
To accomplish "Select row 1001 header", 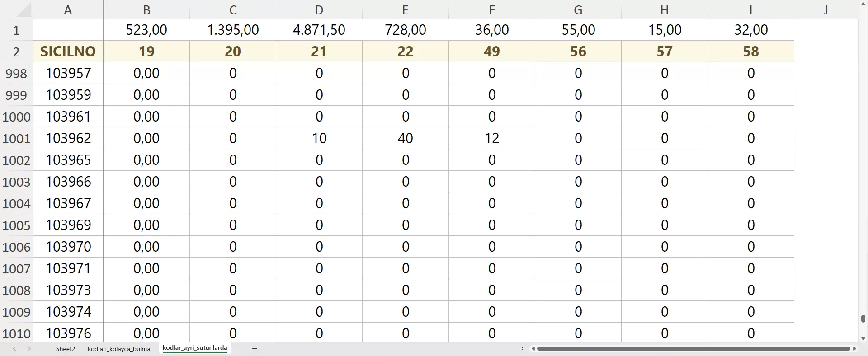I will click(x=16, y=138).
